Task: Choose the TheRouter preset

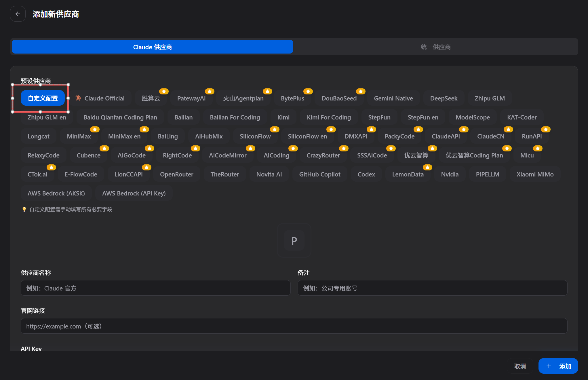Action: (225, 174)
